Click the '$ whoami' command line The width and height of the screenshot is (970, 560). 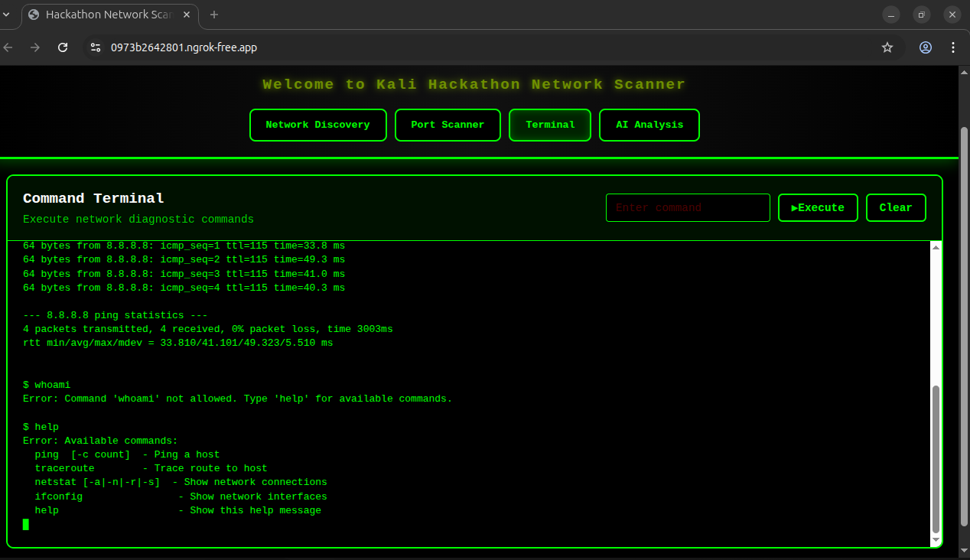[x=47, y=385]
